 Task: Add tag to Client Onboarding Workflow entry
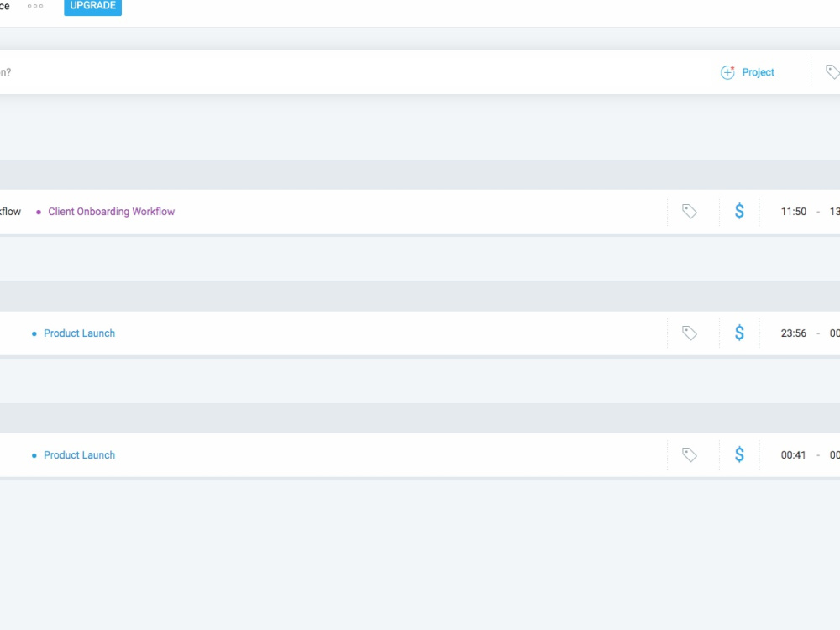pos(690,211)
